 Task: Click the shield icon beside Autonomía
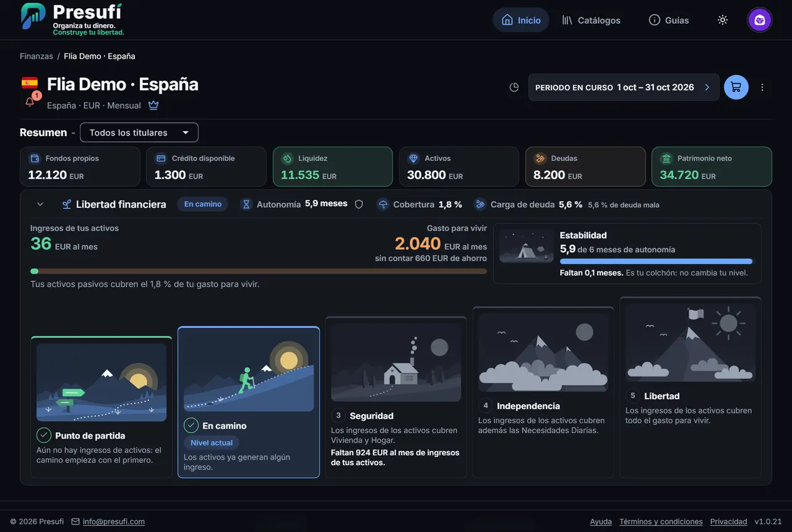(x=359, y=204)
